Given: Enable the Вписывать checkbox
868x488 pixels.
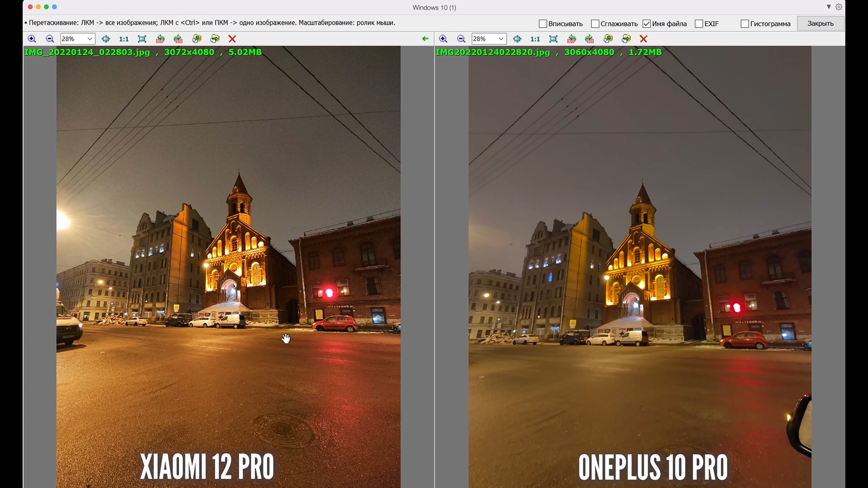Looking at the screenshot, I should [542, 24].
